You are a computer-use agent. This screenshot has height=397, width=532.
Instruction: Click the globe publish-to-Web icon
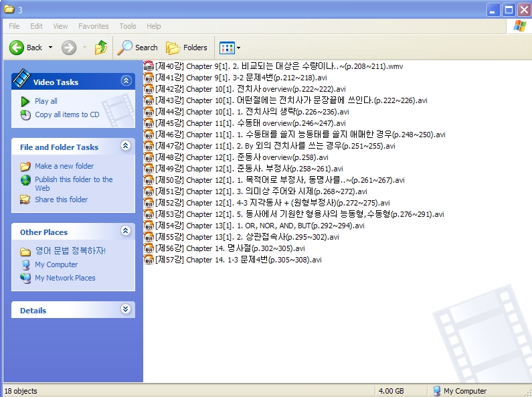(x=25, y=180)
